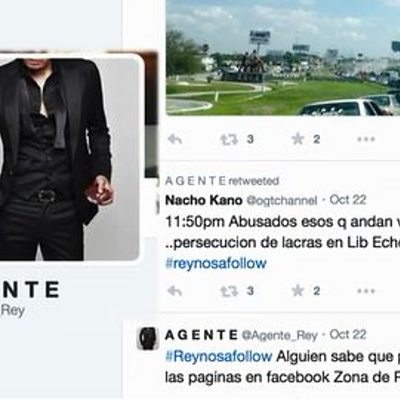Open the @ogtchannel handle

(282, 201)
